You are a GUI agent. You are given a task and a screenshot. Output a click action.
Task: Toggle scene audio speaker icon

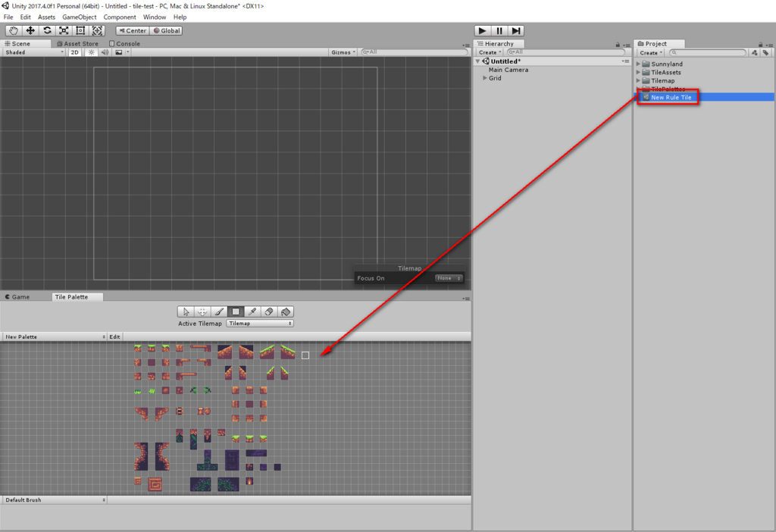(105, 52)
